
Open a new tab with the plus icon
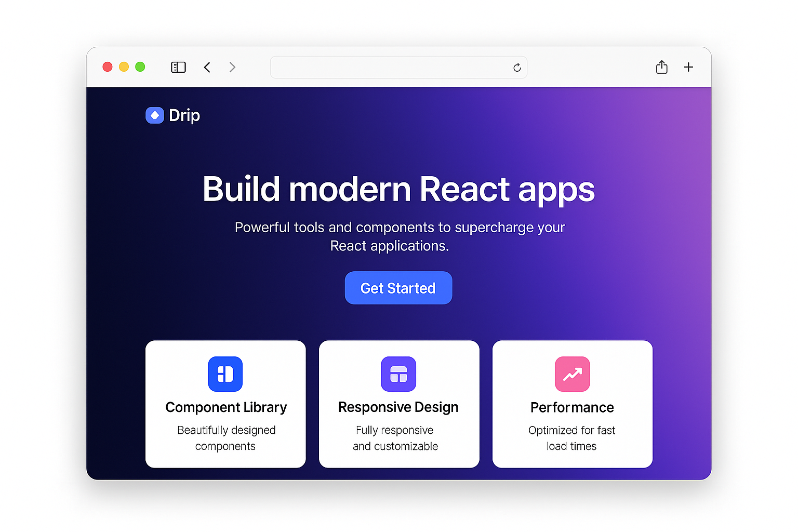click(688, 67)
